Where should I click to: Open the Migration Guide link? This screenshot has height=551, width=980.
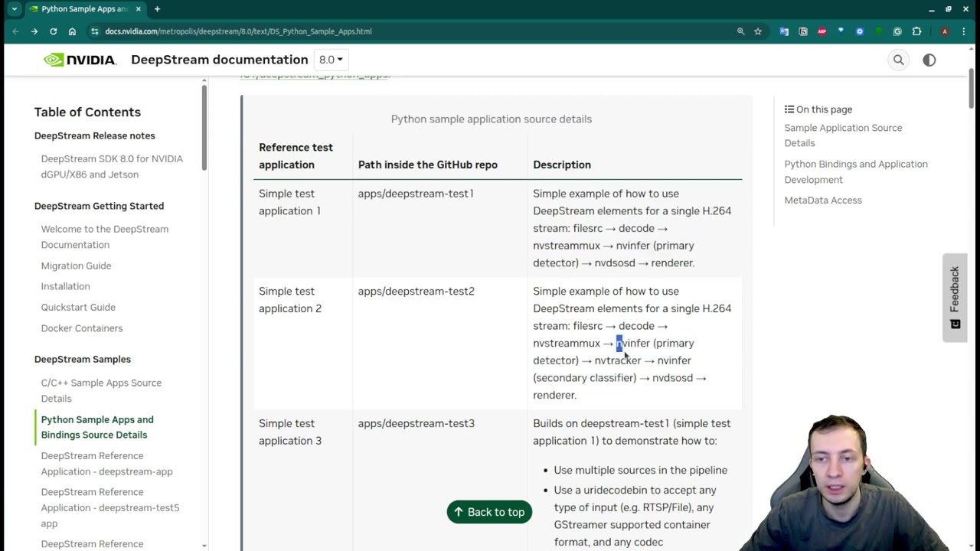tap(76, 266)
